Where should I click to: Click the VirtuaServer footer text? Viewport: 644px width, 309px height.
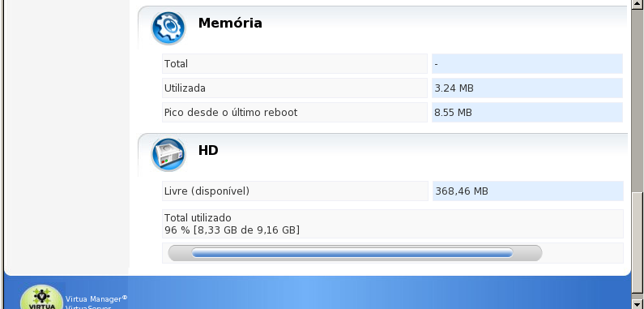(88, 307)
